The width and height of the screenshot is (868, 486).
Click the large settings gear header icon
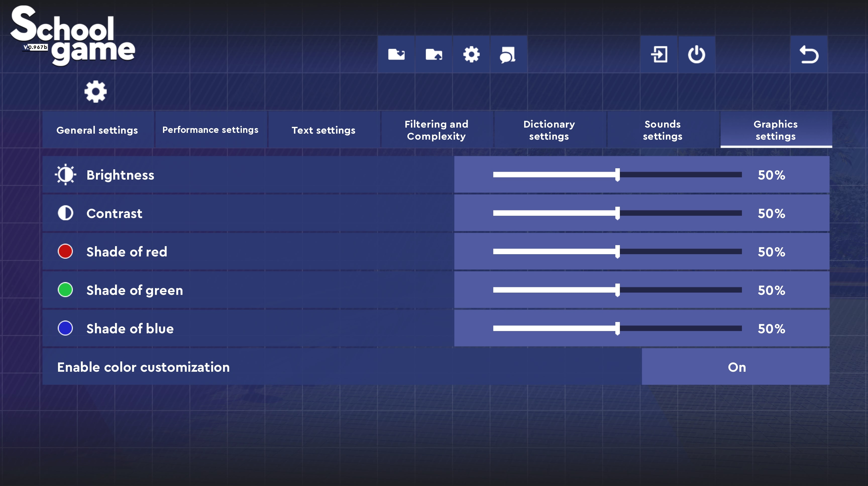pos(95,91)
